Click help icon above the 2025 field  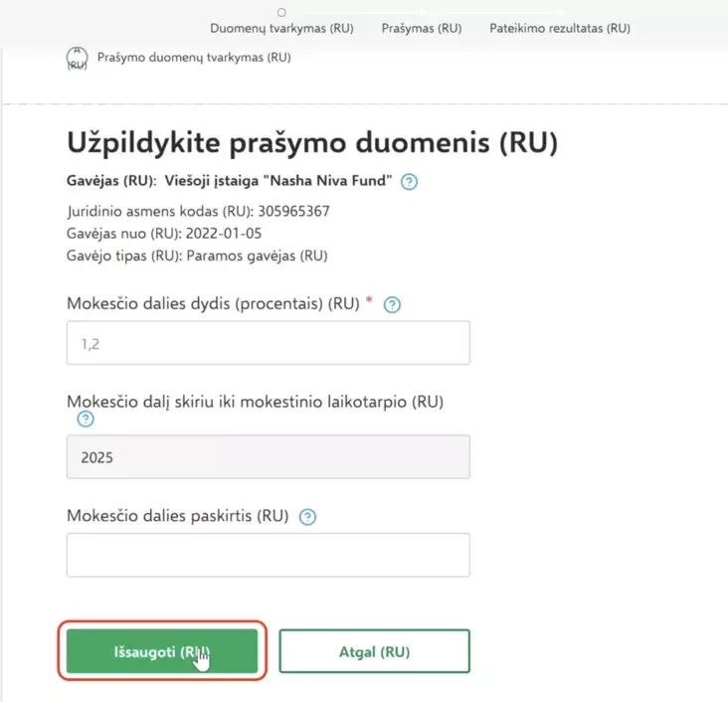(73, 421)
